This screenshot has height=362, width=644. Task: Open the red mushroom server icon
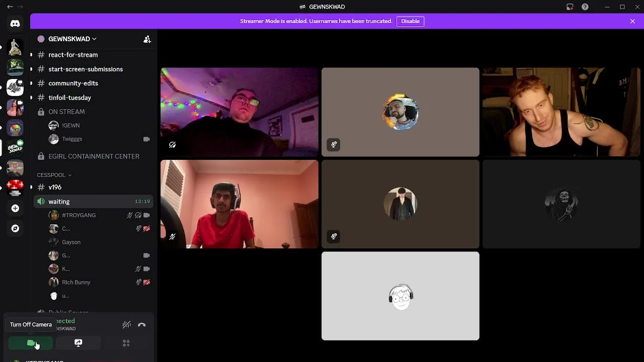(x=15, y=188)
